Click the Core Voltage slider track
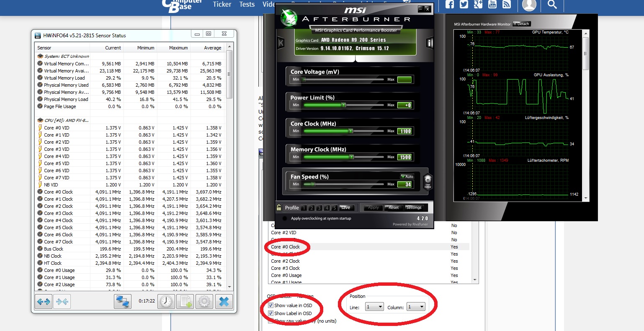 point(343,79)
